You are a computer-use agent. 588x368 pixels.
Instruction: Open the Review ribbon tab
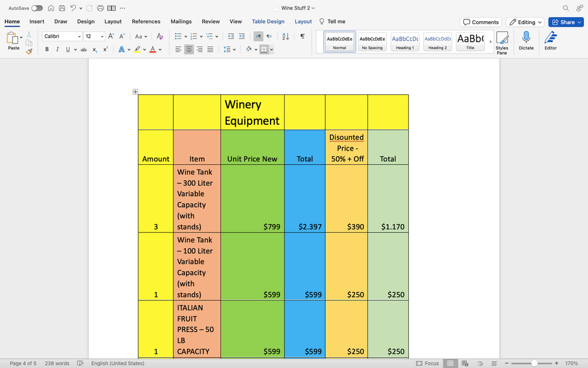(x=211, y=21)
